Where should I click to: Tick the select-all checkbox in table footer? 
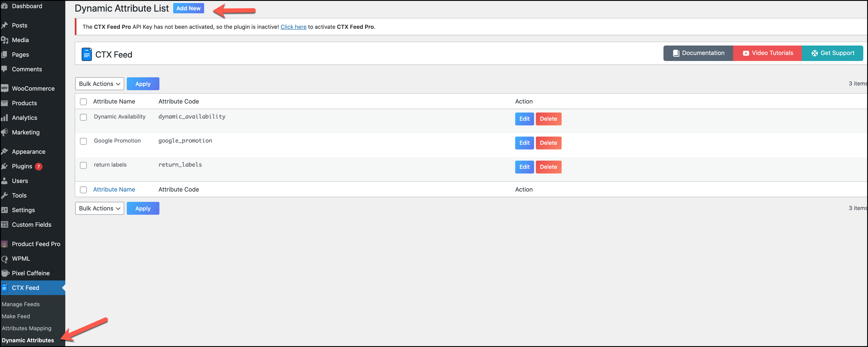83,190
